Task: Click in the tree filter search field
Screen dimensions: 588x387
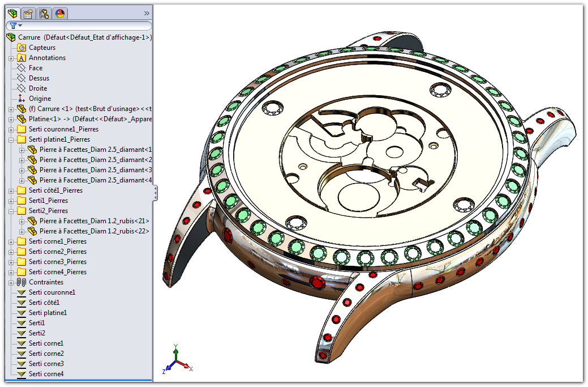Action: pos(85,25)
